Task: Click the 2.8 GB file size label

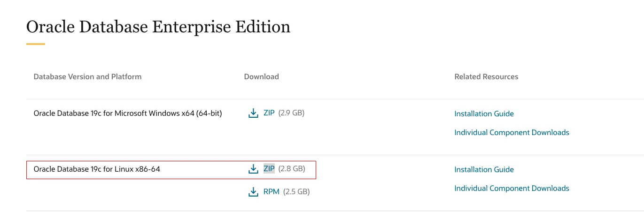Action: pyautogui.click(x=292, y=169)
